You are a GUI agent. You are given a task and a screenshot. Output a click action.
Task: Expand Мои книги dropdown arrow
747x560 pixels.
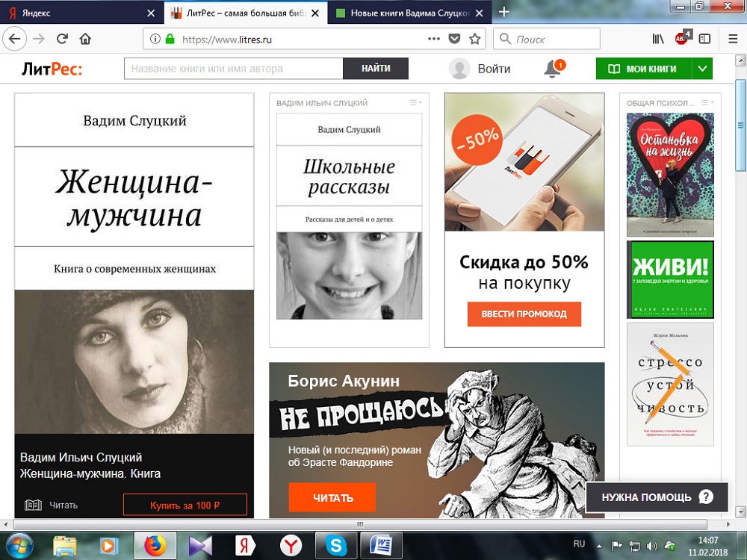point(702,69)
